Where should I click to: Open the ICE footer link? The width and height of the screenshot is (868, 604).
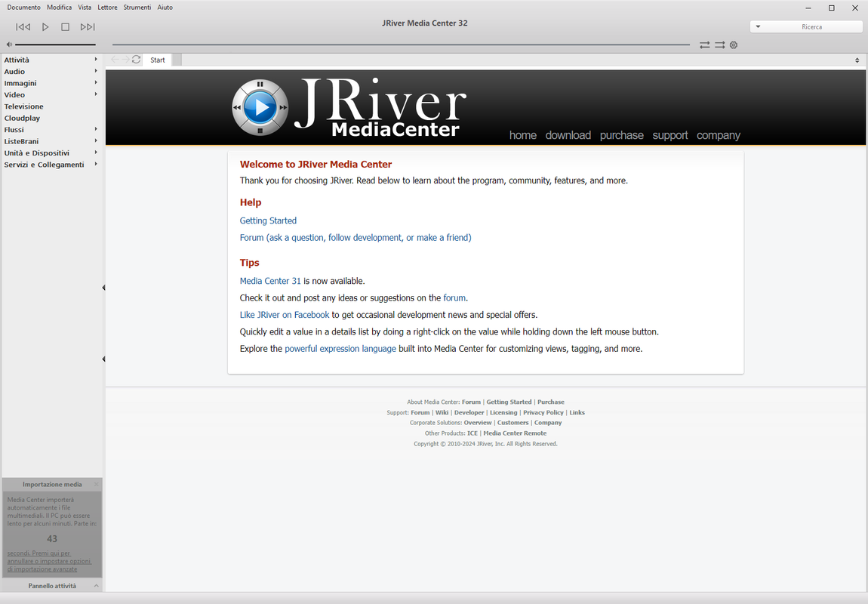point(472,433)
